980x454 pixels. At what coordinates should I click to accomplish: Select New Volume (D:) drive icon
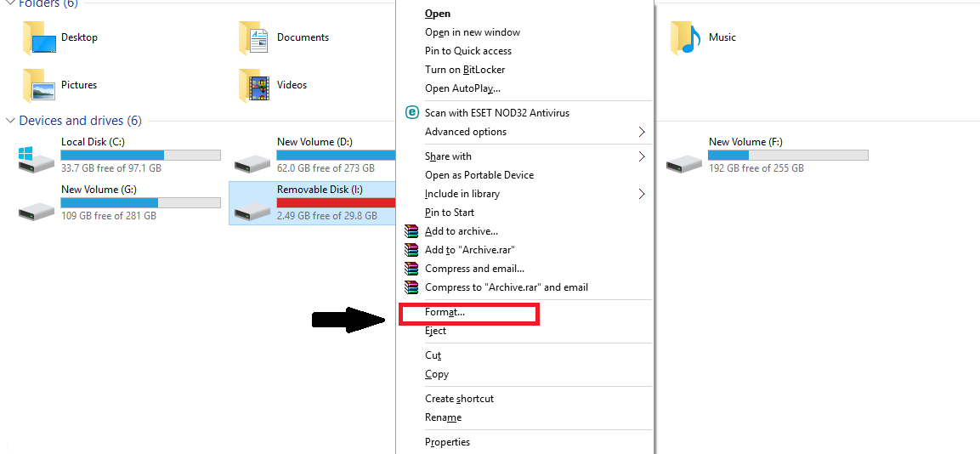(252, 164)
